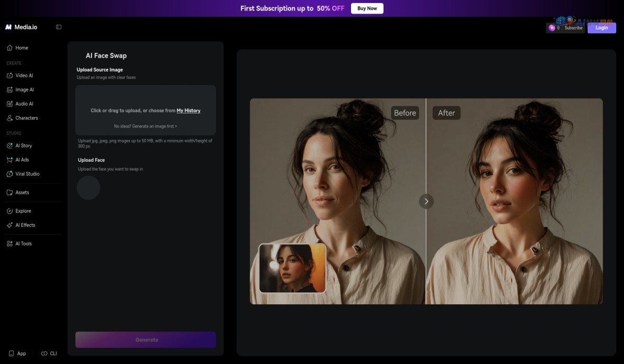The image size is (624, 364).
Task: Click the CLI link icon at sidebar bottom
Action: coord(44,354)
